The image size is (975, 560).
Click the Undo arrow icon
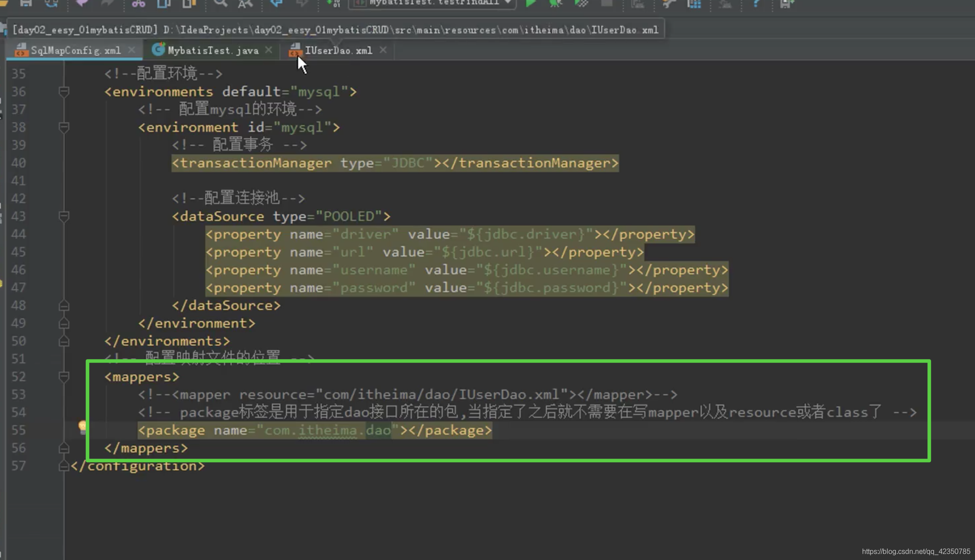pyautogui.click(x=82, y=4)
